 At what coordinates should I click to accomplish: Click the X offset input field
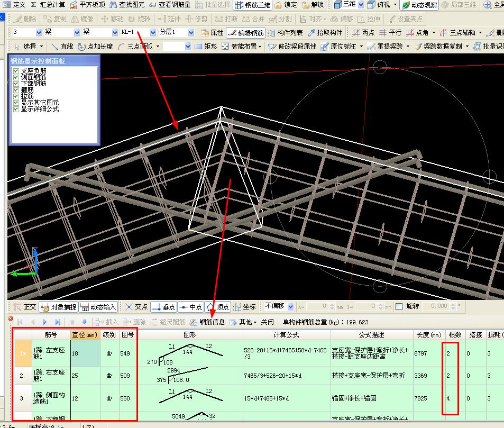tap(317, 306)
